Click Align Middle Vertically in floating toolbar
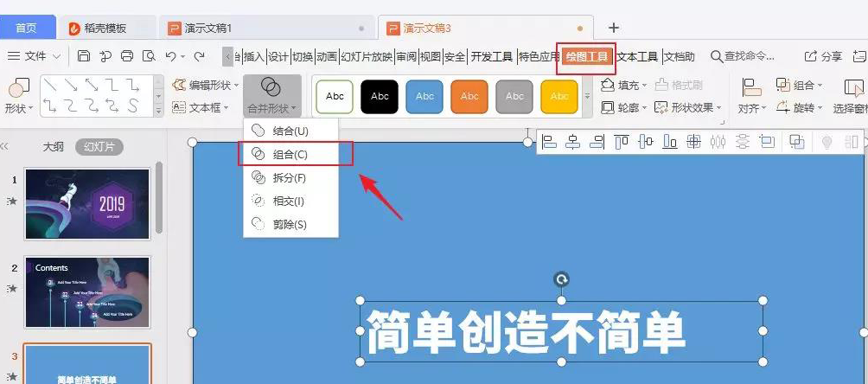Viewport: 868px width, 384px height. pyautogui.click(x=646, y=143)
